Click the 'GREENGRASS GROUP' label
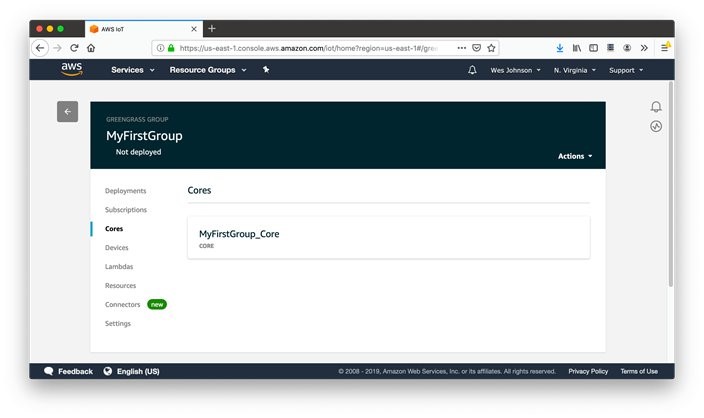 coord(137,119)
